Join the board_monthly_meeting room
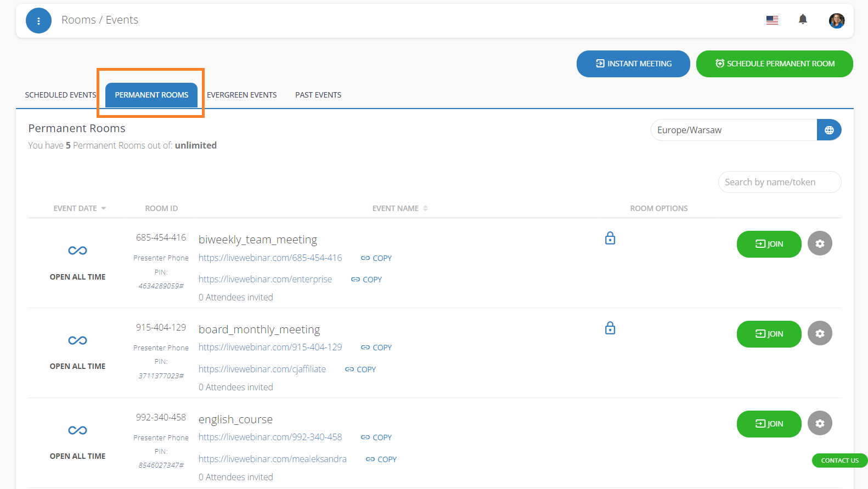The image size is (868, 489). (769, 334)
